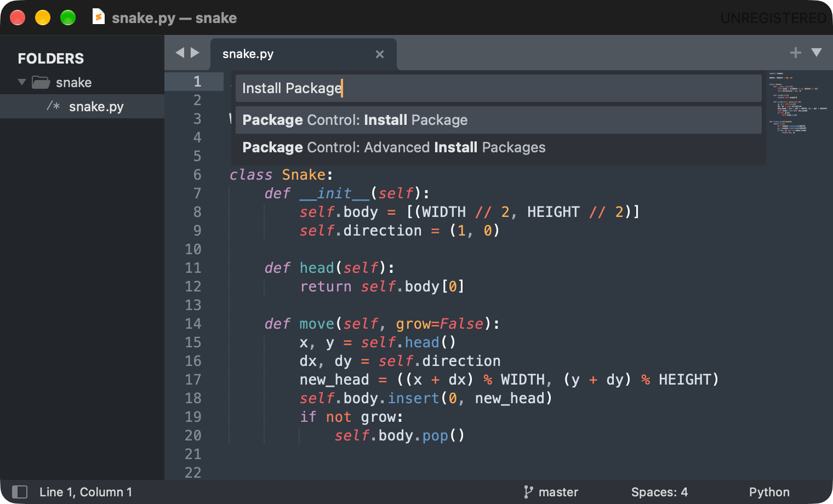Viewport: 833px width, 504px height.
Task: Collapse the snake folder triangle
Action: 22,82
